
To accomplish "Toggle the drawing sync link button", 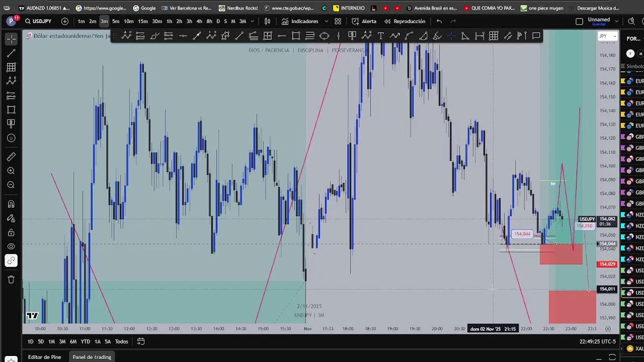I will pyautogui.click(x=11, y=260).
